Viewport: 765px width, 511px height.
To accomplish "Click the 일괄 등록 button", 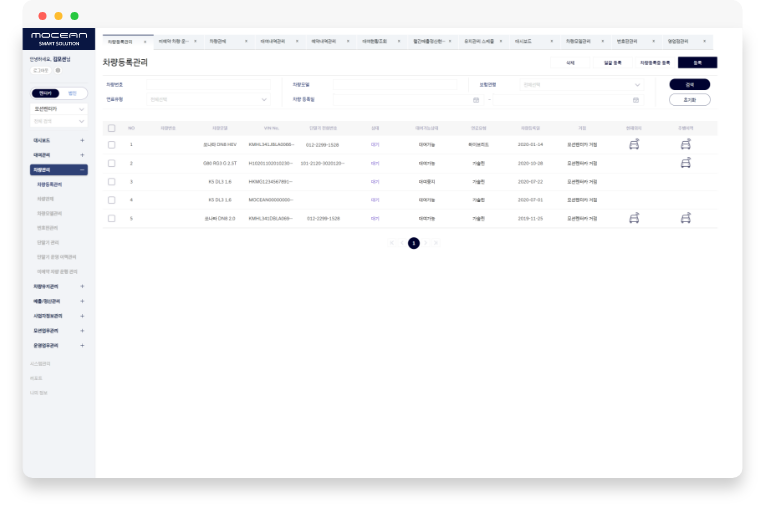I will coord(613,62).
